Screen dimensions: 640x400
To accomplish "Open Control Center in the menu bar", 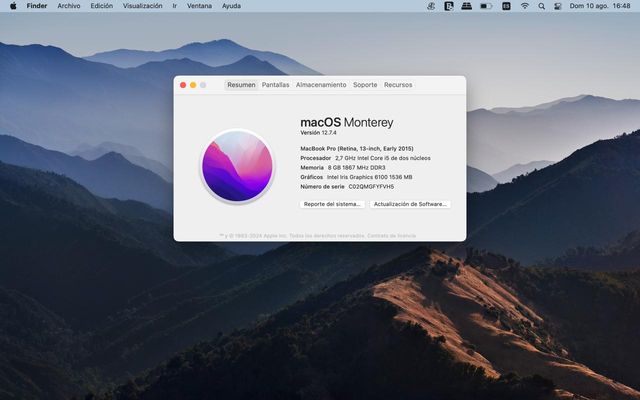I will tap(558, 6).
